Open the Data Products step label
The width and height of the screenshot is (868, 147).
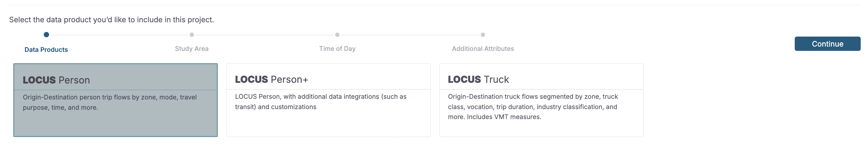pyautogui.click(x=46, y=50)
